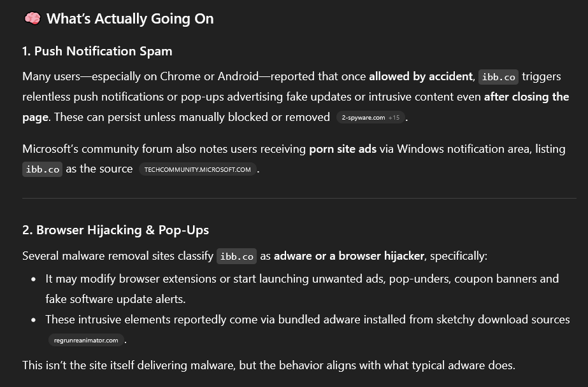Image resolution: width=588 pixels, height=387 pixels.
Task: Click the 'What's Actually Going On' heading
Action: (x=130, y=18)
